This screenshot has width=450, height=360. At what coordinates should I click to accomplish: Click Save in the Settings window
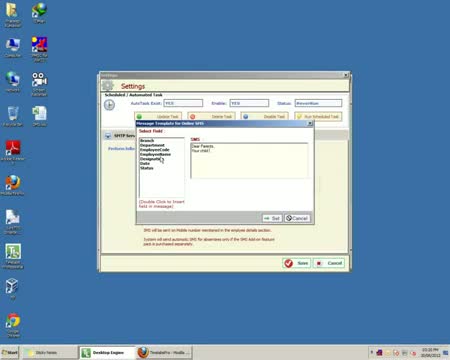click(x=296, y=263)
